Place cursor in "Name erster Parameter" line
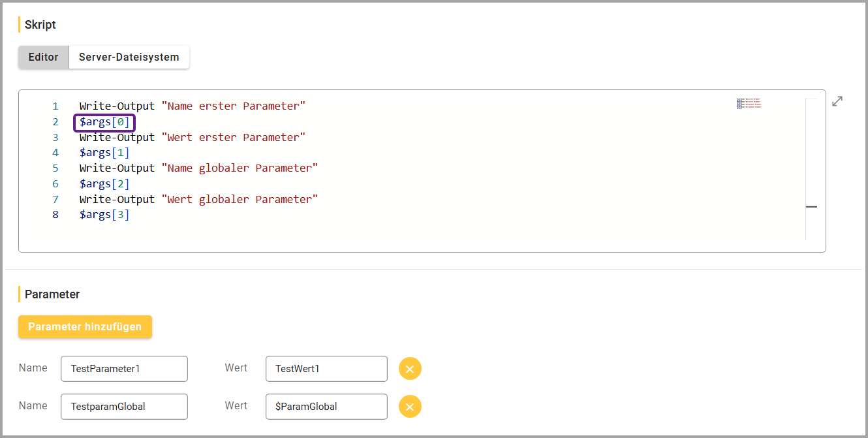 [192, 106]
